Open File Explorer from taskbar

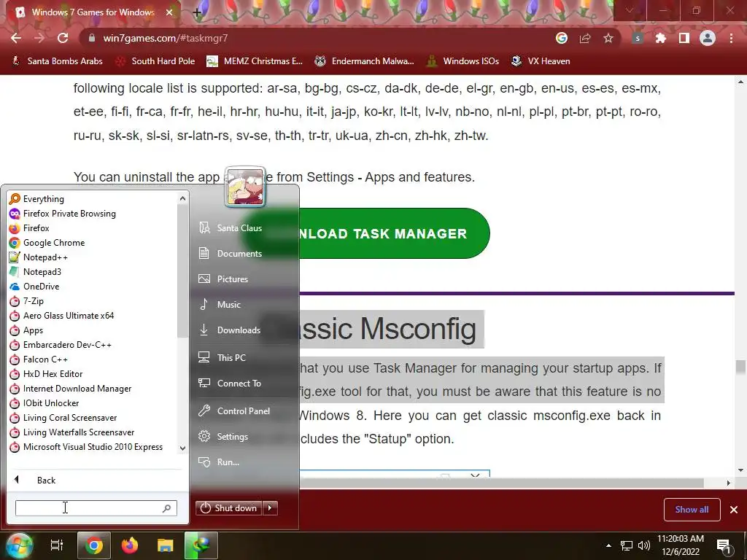pyautogui.click(x=166, y=545)
